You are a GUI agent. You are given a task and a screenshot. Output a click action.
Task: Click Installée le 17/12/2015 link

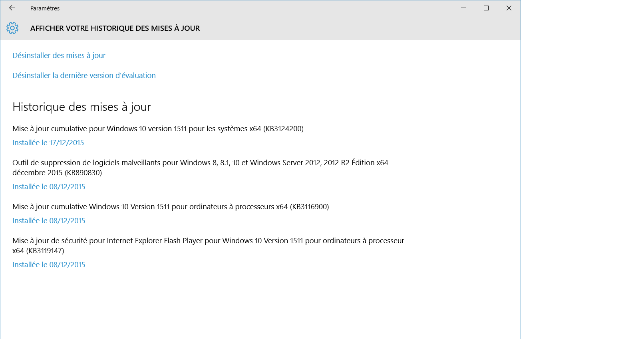pos(48,143)
